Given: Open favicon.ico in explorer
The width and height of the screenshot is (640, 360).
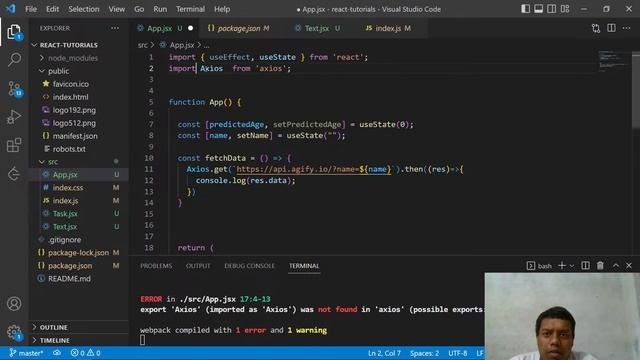Looking at the screenshot, I should pyautogui.click(x=71, y=84).
